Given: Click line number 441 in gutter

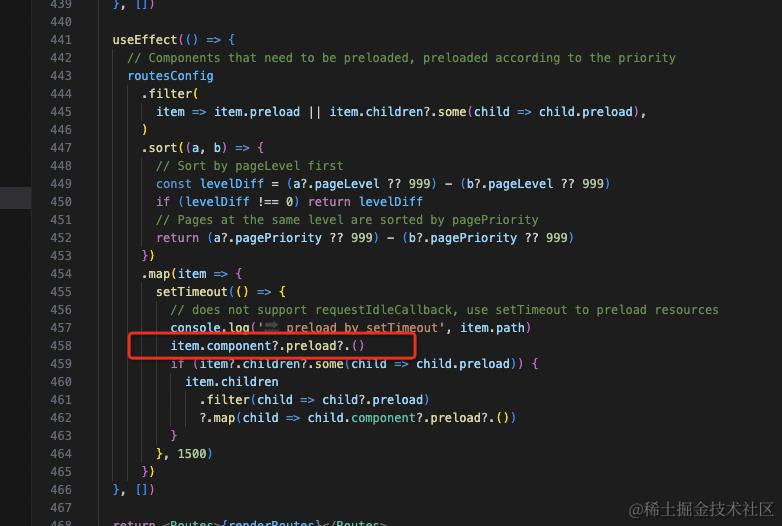Looking at the screenshot, I should click(x=61, y=40).
